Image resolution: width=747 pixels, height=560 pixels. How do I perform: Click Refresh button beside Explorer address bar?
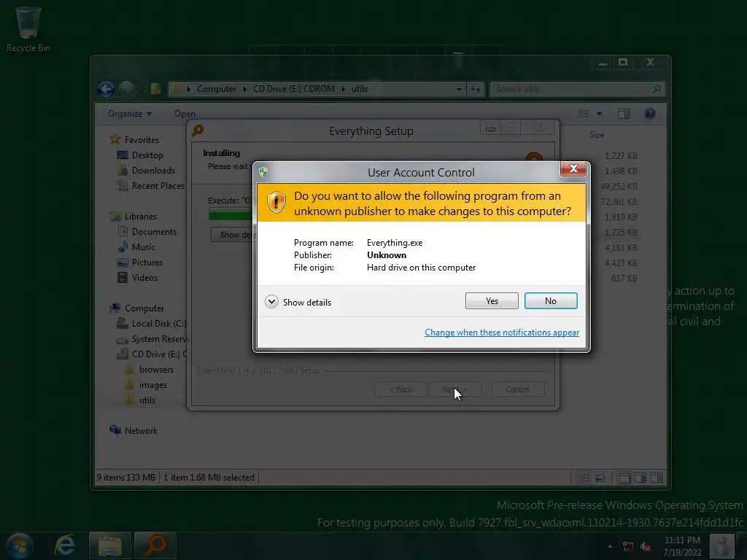click(476, 89)
